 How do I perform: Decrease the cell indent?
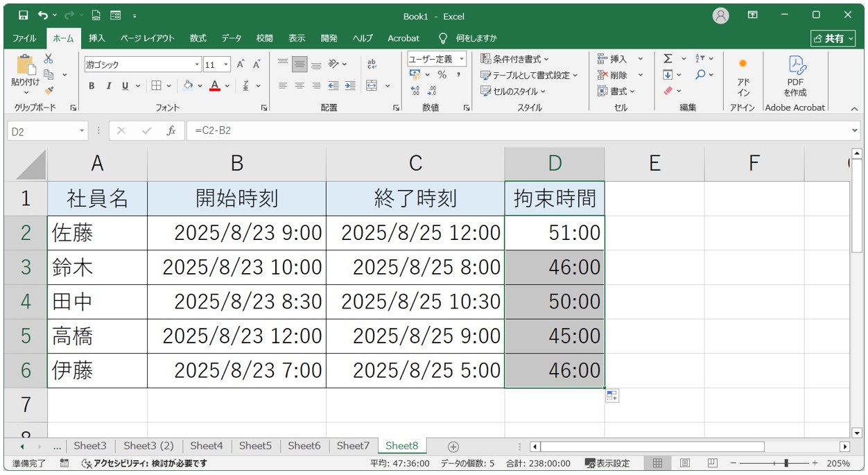333,86
